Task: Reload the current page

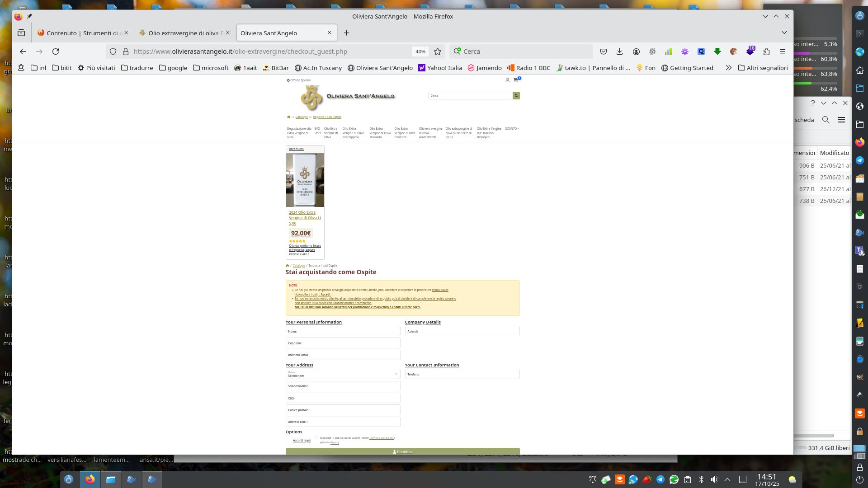Action: [x=56, y=52]
